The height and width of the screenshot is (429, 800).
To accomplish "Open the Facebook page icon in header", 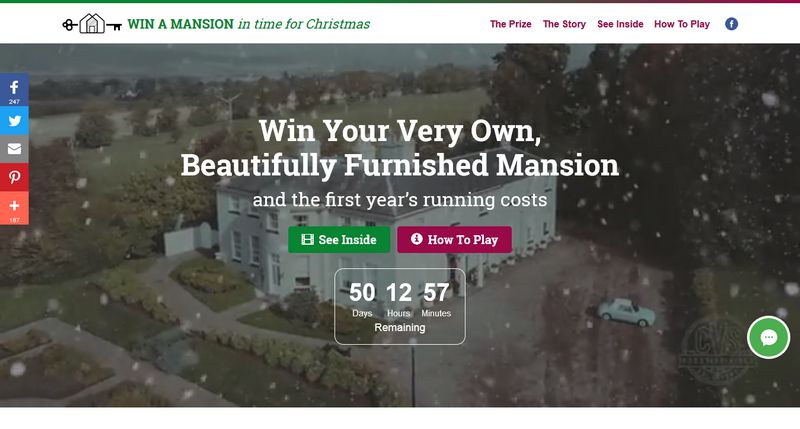I will point(731,24).
